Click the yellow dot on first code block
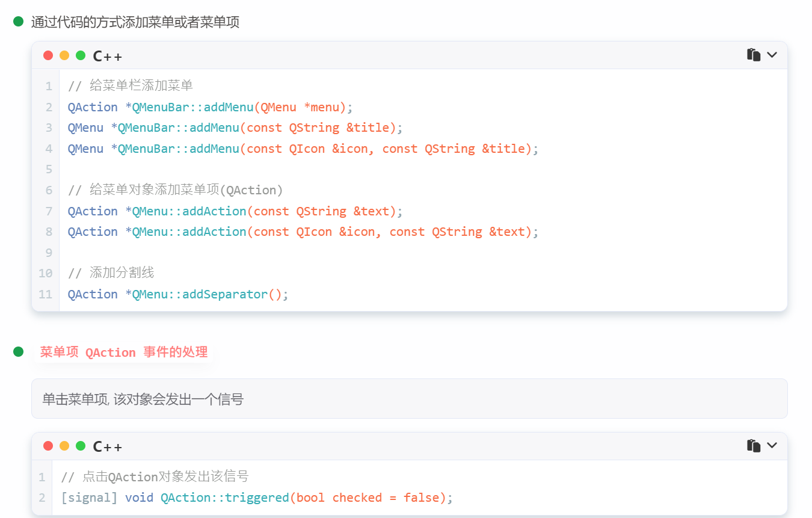This screenshot has height=518, width=812. coord(64,55)
